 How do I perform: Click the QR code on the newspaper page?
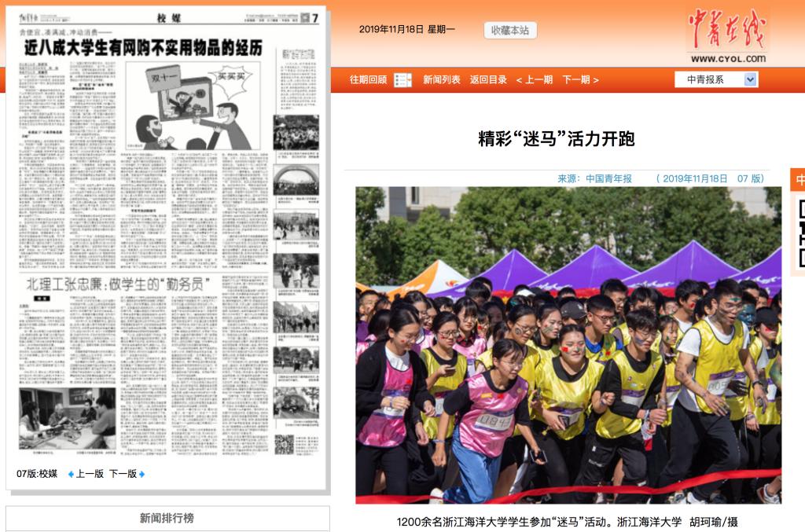tap(284, 445)
